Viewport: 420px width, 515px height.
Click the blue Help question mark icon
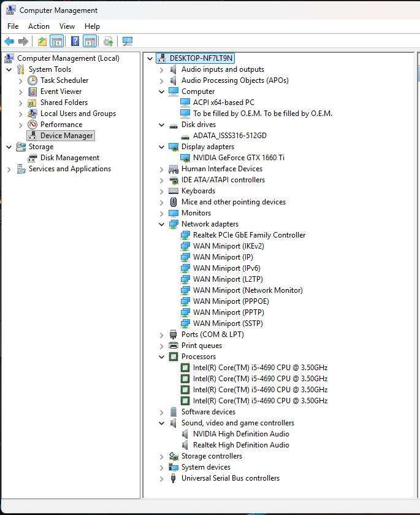click(75, 41)
